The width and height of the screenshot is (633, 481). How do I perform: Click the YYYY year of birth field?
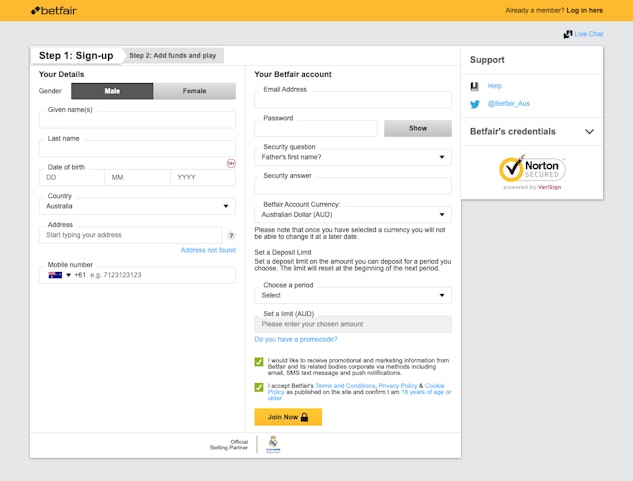[203, 177]
